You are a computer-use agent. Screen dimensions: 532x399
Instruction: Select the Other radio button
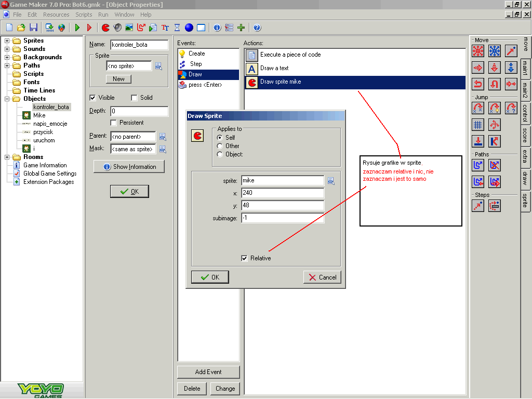click(x=220, y=146)
